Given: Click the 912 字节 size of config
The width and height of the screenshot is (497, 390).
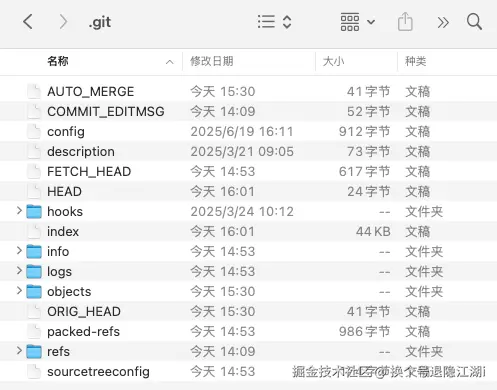Looking at the screenshot, I should [x=365, y=132].
